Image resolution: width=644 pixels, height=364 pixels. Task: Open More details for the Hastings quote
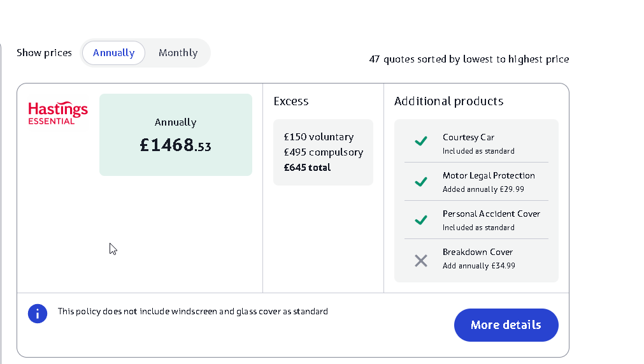(506, 325)
